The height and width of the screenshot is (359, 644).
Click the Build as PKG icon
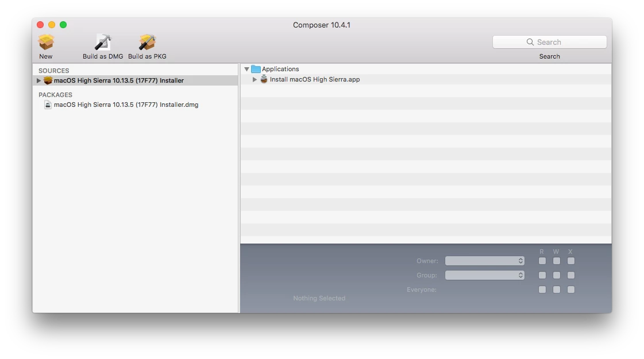pyautogui.click(x=147, y=42)
